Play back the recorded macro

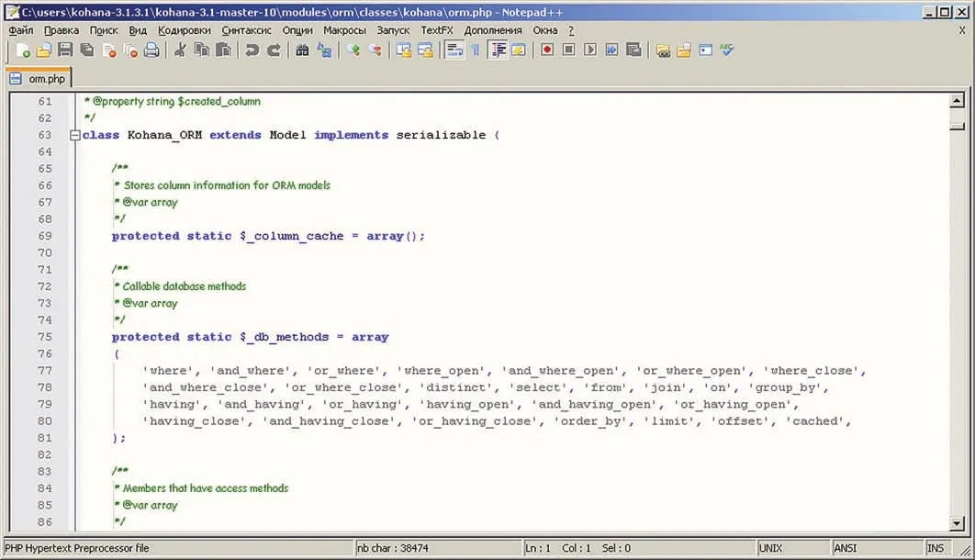tap(590, 50)
